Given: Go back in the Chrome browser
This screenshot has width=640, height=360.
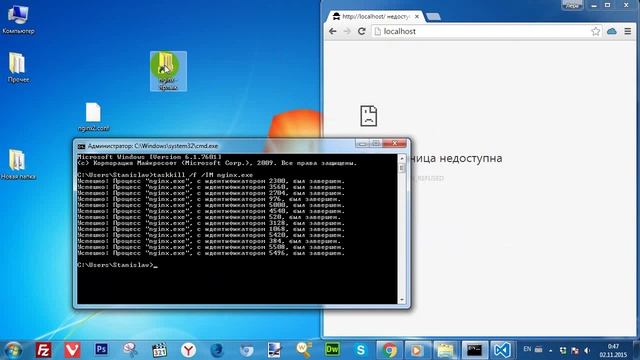Looking at the screenshot, I should (x=333, y=31).
